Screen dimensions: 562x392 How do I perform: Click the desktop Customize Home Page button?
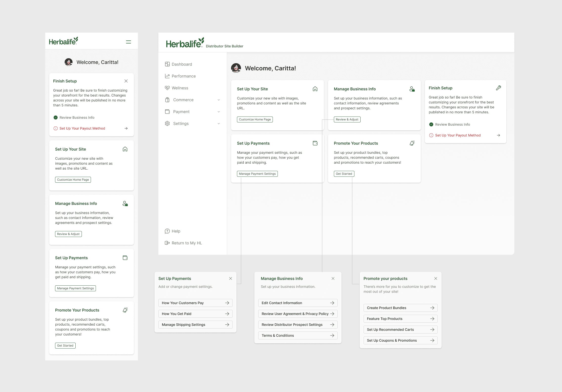click(255, 119)
